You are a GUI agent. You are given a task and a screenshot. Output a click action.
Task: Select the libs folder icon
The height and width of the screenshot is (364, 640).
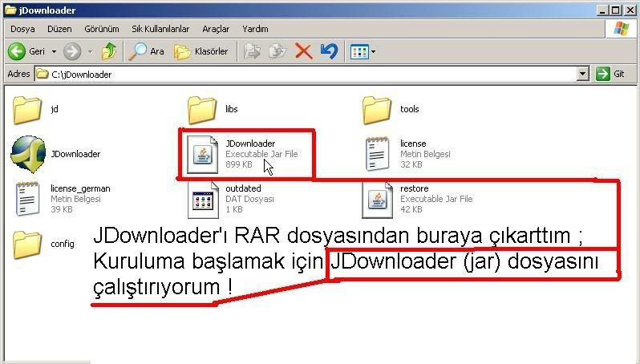202,110
